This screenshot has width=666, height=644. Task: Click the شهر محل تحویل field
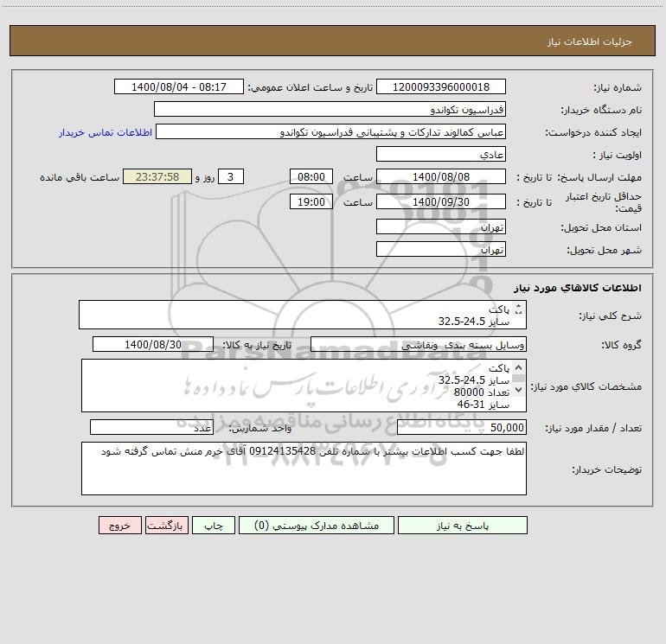(x=441, y=249)
